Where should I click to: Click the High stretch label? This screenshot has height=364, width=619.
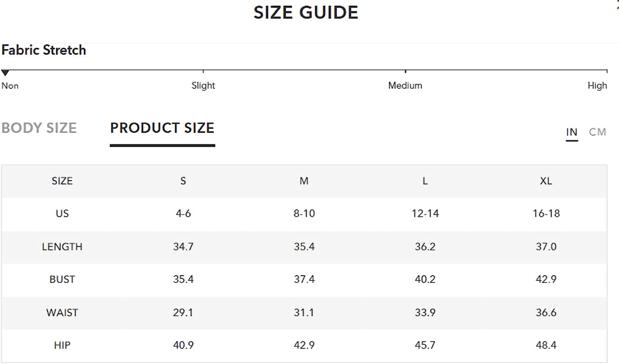(597, 86)
